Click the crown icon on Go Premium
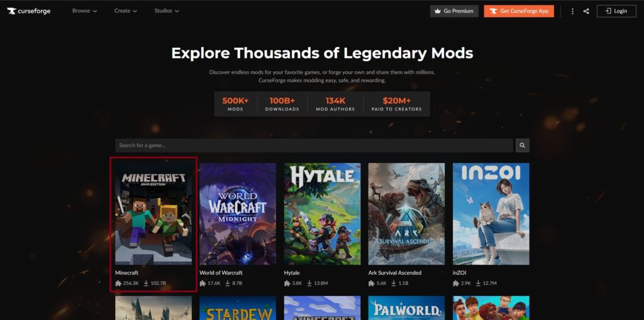 438,11
